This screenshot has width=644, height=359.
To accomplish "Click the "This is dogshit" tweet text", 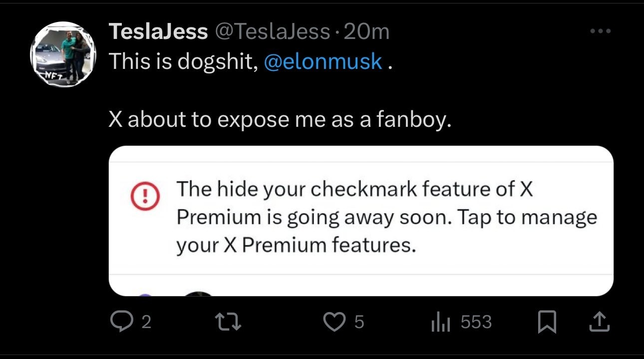I will click(183, 61).
